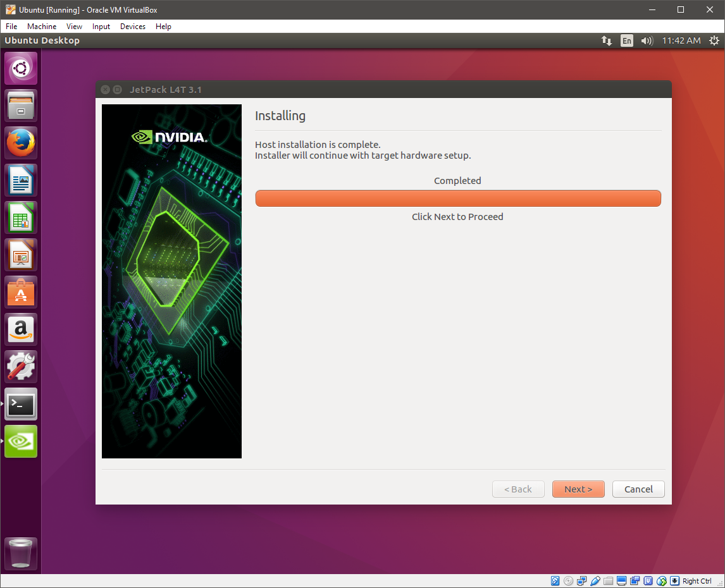The width and height of the screenshot is (725, 588).
Task: Click the display monitor status icon
Action: [x=622, y=581]
